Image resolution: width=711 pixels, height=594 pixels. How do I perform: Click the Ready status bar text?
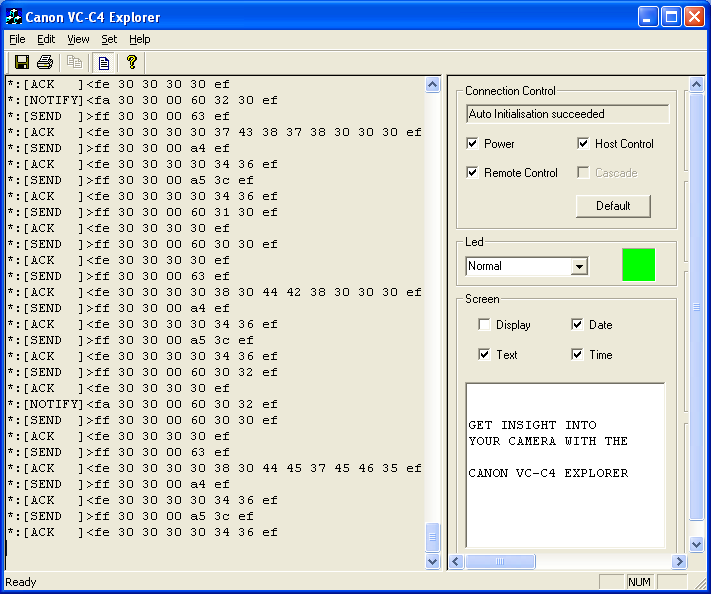[x=20, y=582]
